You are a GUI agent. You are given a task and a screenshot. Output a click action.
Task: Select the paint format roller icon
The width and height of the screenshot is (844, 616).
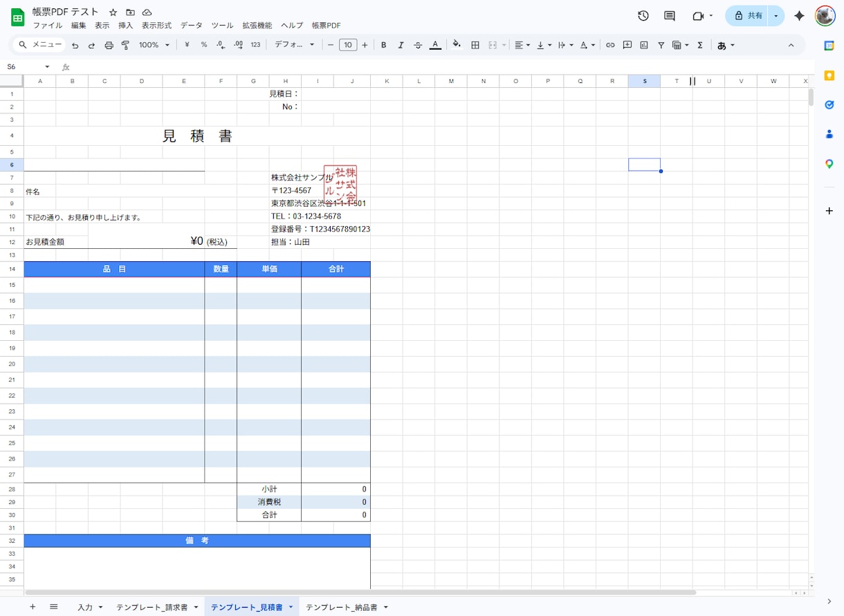click(125, 45)
